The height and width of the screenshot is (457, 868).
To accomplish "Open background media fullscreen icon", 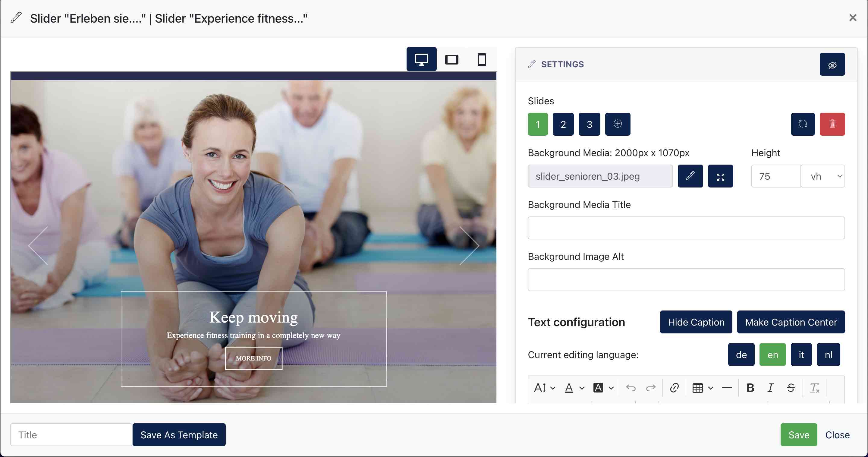I will tap(720, 176).
